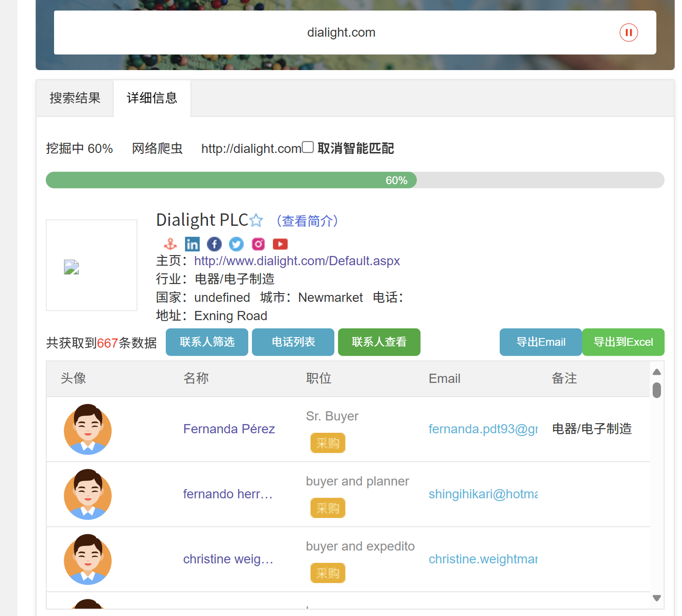Open christine weig… contact name

tap(228, 559)
